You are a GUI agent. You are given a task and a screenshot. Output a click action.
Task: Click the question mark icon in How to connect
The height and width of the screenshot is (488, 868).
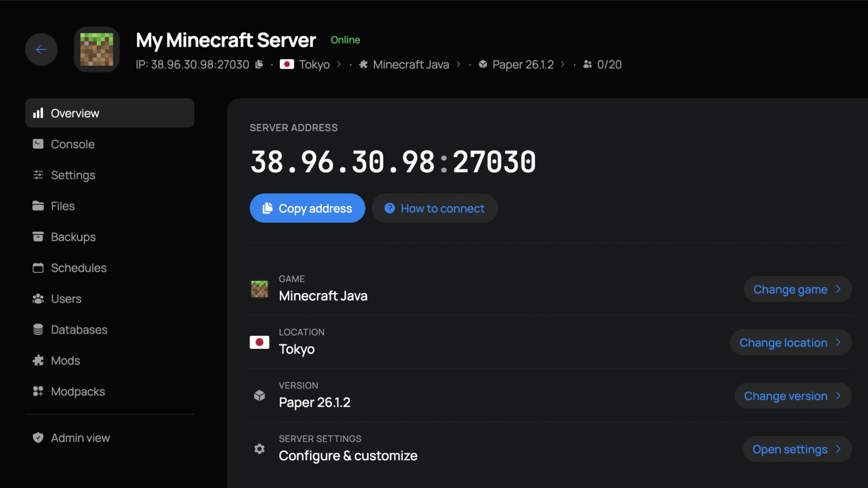tap(390, 208)
